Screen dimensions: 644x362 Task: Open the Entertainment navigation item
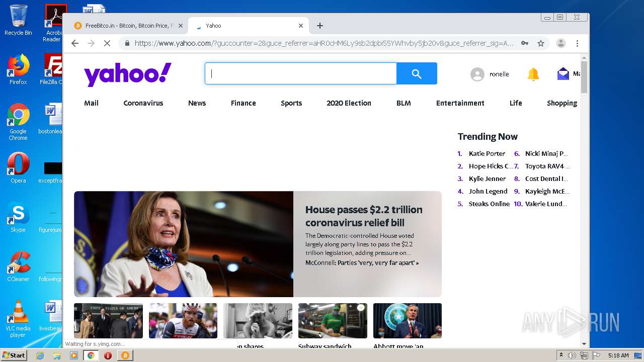[460, 103]
